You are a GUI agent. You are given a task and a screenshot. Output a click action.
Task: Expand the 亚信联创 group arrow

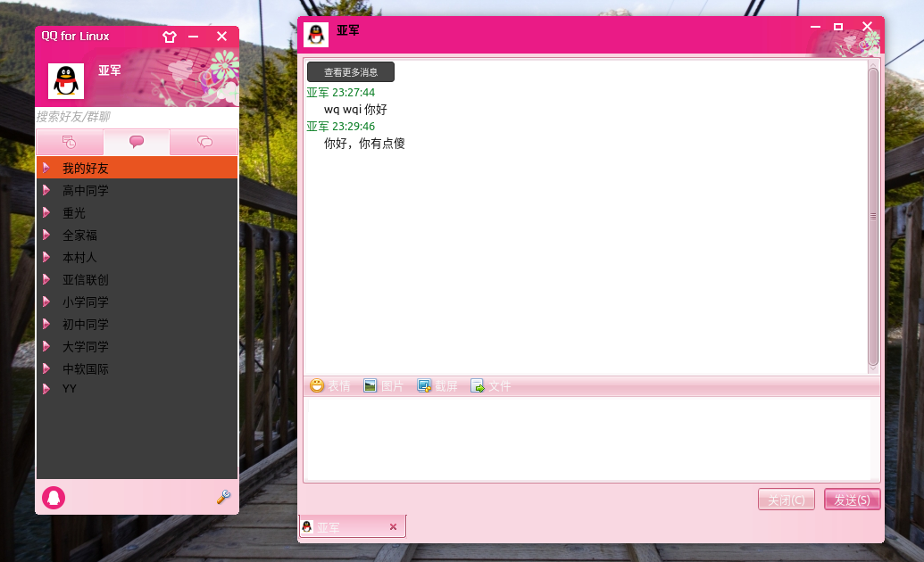[x=46, y=279]
